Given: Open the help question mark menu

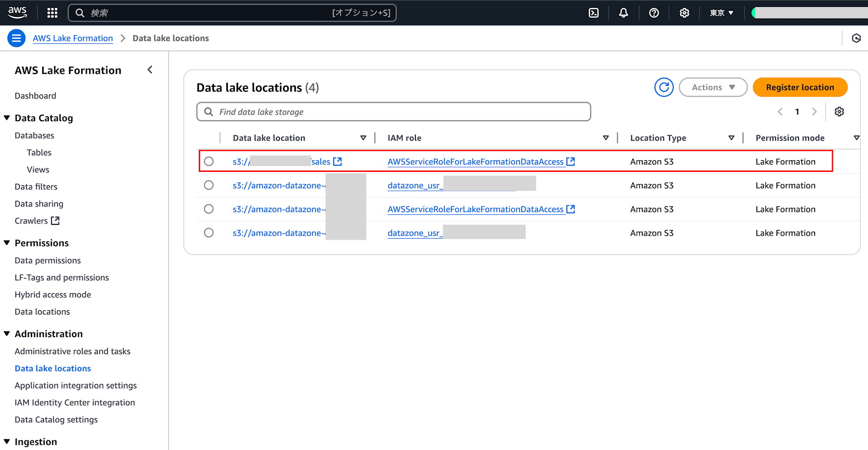Looking at the screenshot, I should [654, 13].
